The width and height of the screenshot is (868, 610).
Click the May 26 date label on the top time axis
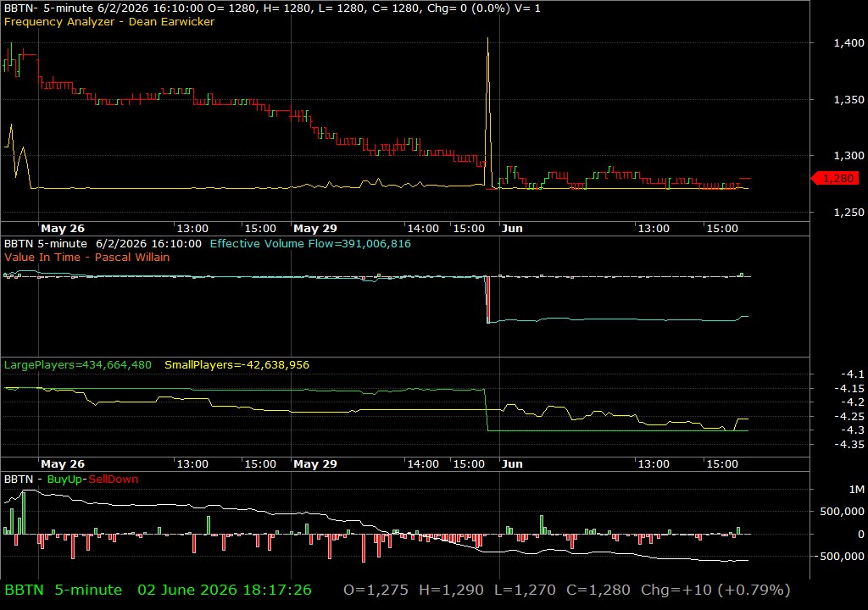(x=63, y=229)
